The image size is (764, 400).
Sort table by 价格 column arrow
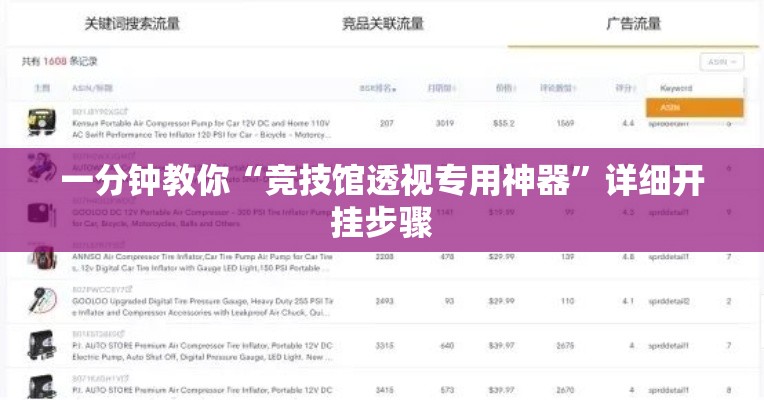[515, 89]
